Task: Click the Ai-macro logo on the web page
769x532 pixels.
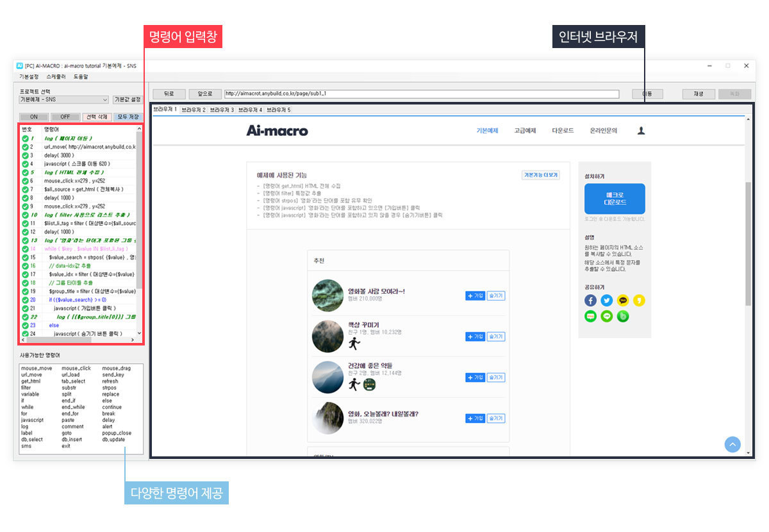Action: [277, 131]
